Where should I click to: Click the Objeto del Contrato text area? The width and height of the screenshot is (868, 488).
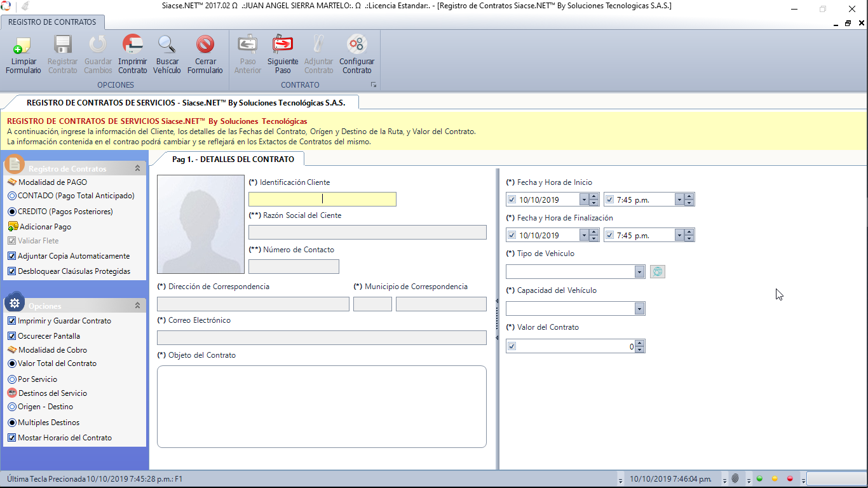(x=322, y=407)
